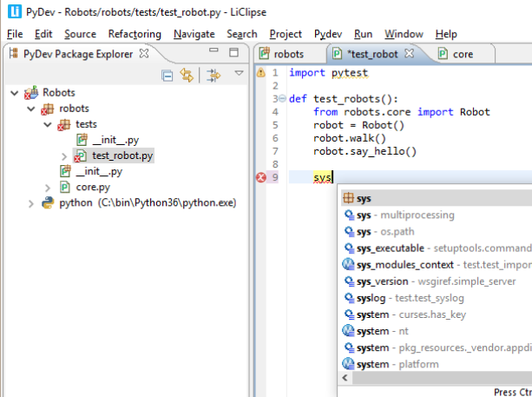
Task: Click the robots tab package icon
Action: [265, 54]
